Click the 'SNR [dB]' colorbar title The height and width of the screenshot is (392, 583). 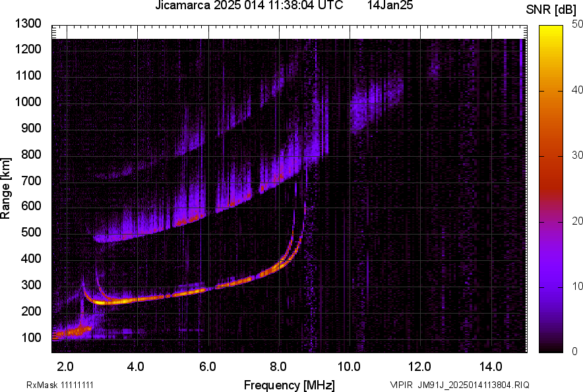[551, 10]
